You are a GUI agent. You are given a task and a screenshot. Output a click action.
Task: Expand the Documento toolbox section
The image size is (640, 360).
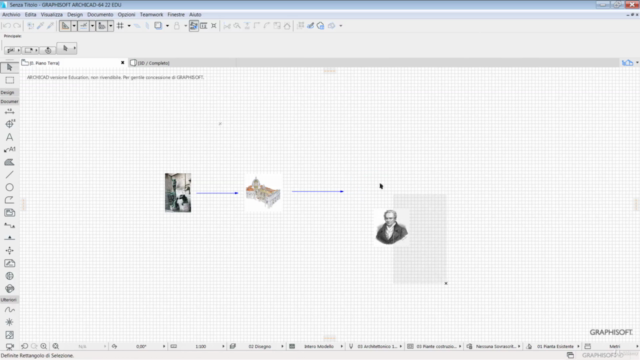[x=9, y=101]
